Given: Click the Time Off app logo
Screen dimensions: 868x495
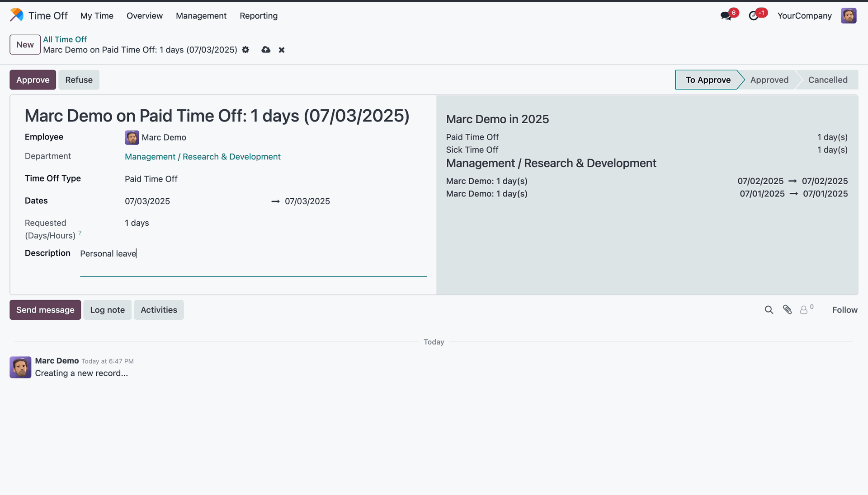Looking at the screenshot, I should click(x=17, y=15).
